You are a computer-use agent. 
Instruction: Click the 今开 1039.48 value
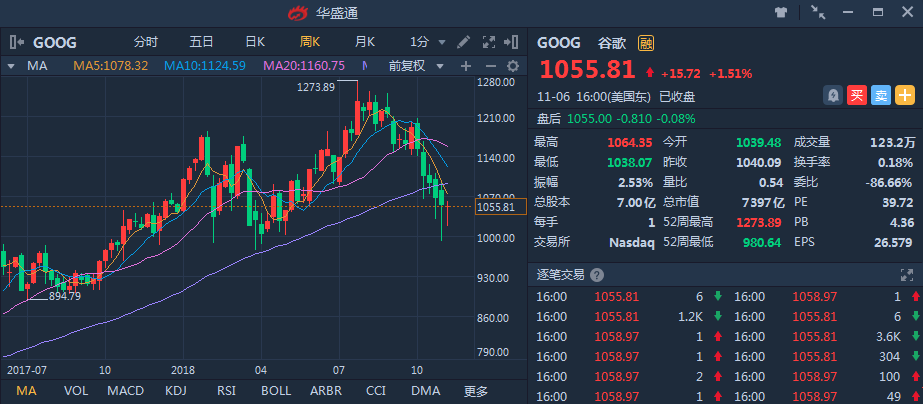(x=759, y=142)
